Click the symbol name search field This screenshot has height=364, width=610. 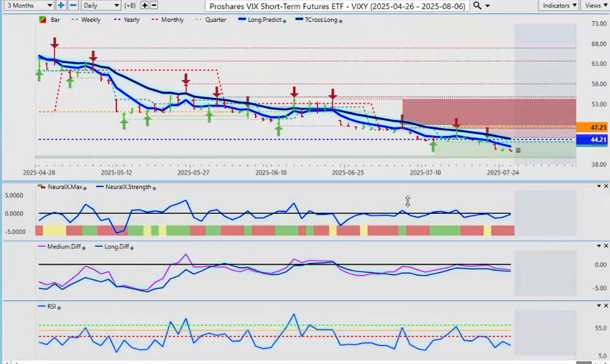(x=337, y=6)
